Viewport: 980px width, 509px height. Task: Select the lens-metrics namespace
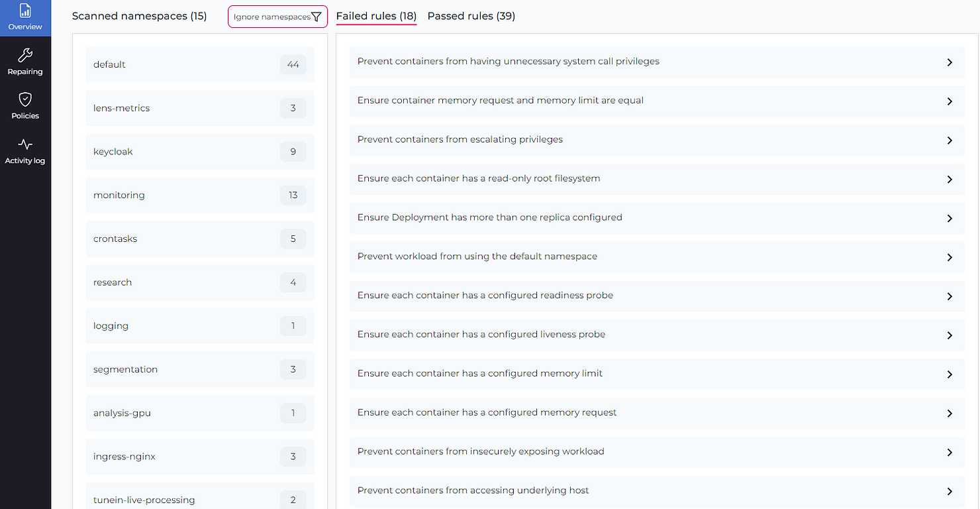click(200, 108)
